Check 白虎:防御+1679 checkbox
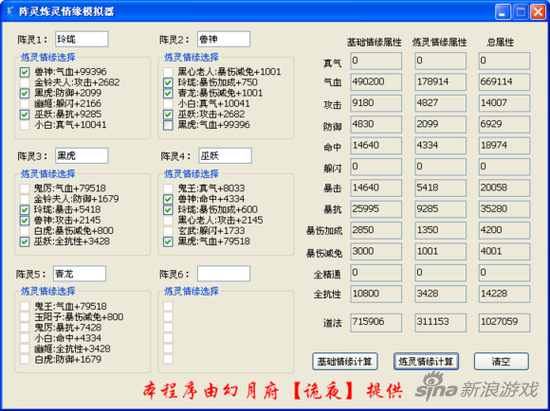Viewport: 550px width, 411px height. [x=25, y=359]
